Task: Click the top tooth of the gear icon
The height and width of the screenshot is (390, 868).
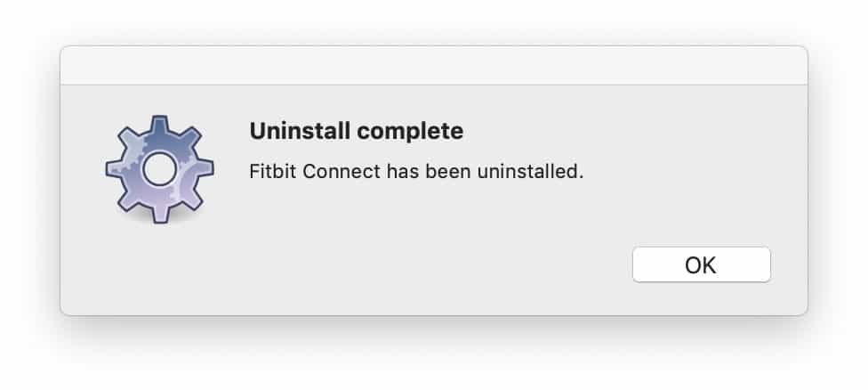Action: pos(160,123)
